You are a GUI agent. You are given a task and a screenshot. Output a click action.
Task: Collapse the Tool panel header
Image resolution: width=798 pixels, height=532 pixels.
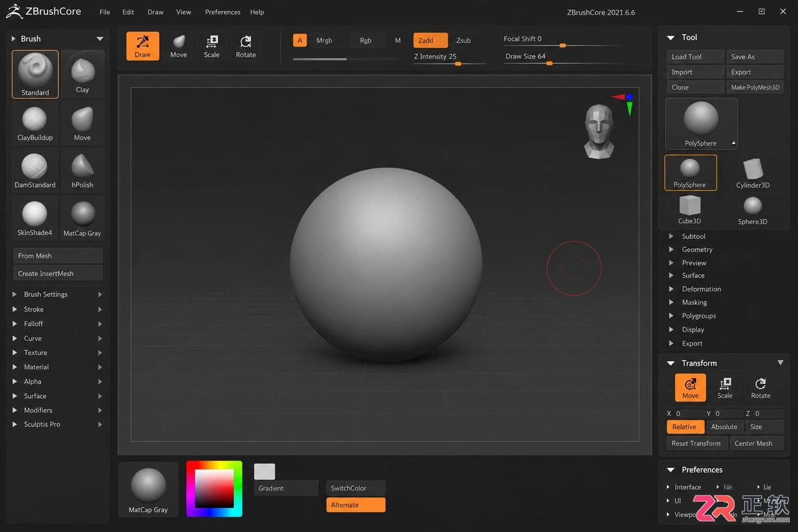pos(671,38)
